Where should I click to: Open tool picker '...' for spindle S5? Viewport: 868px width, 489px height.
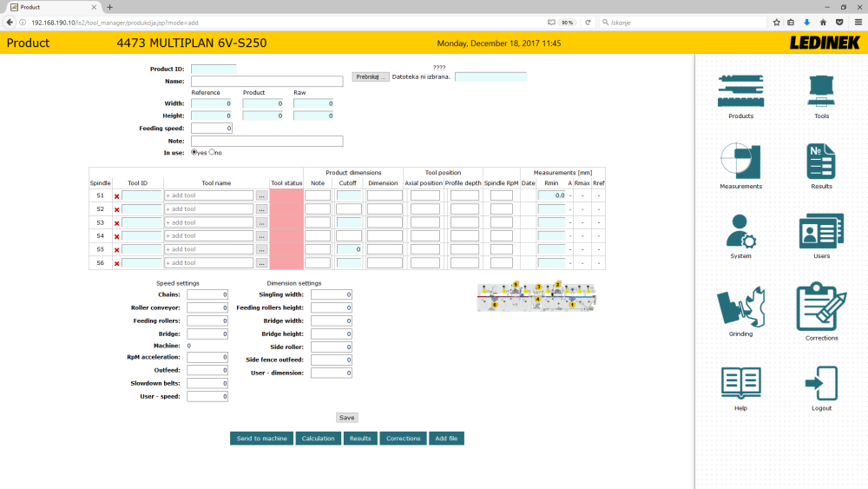tap(262, 249)
